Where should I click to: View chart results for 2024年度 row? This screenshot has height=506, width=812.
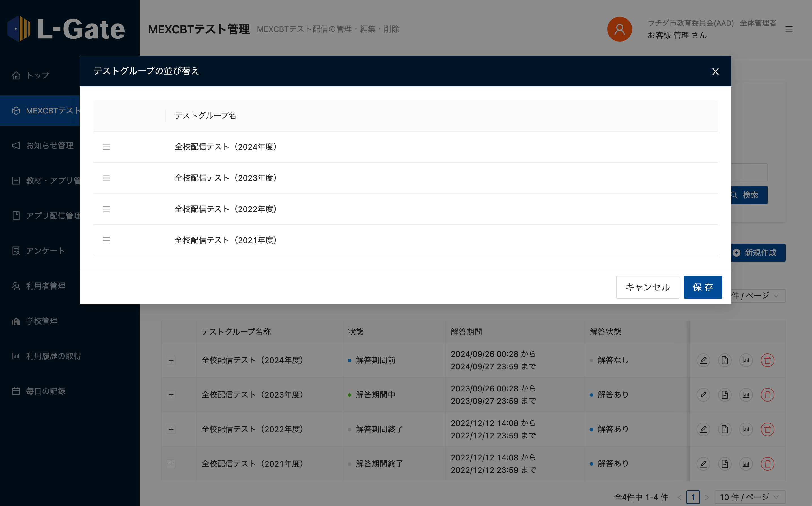point(746,361)
